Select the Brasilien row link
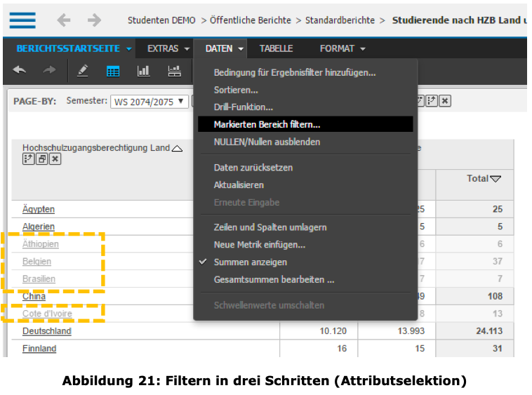The height and width of the screenshot is (395, 532). pos(39,279)
